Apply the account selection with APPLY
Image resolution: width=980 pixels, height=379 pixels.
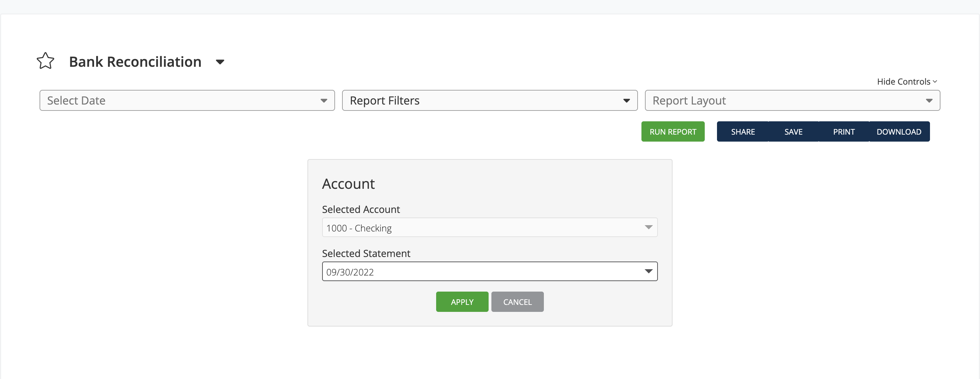(x=462, y=302)
